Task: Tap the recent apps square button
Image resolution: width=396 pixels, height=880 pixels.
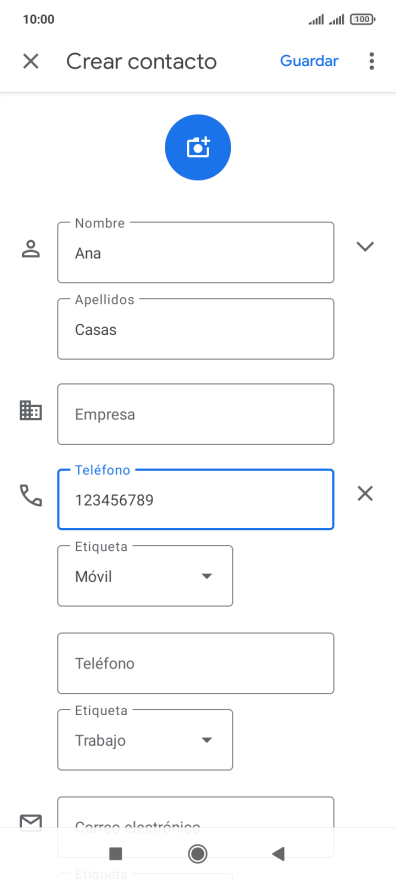Action: tap(116, 854)
